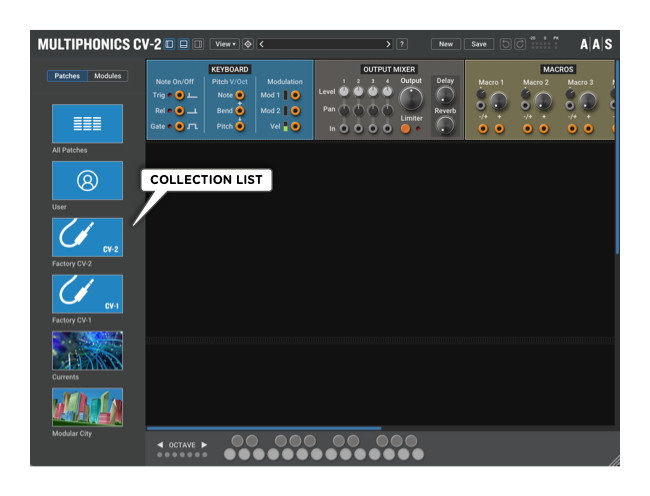Adjust the large Macro 3 knob
The image size is (650, 496).
click(587, 101)
